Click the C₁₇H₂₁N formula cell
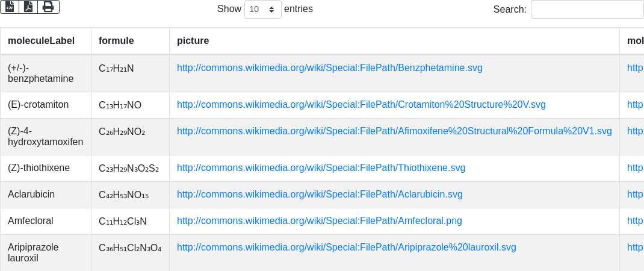644x271 pixels. (116, 69)
